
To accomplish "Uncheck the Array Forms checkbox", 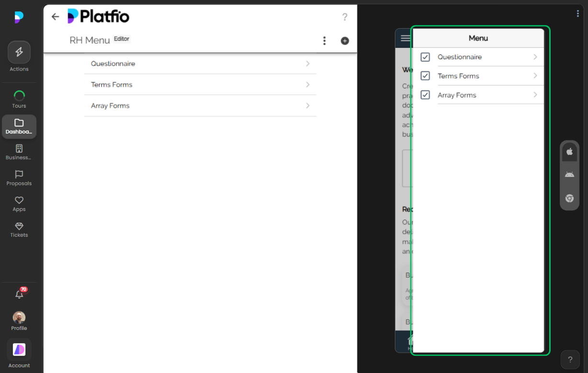I will (425, 95).
